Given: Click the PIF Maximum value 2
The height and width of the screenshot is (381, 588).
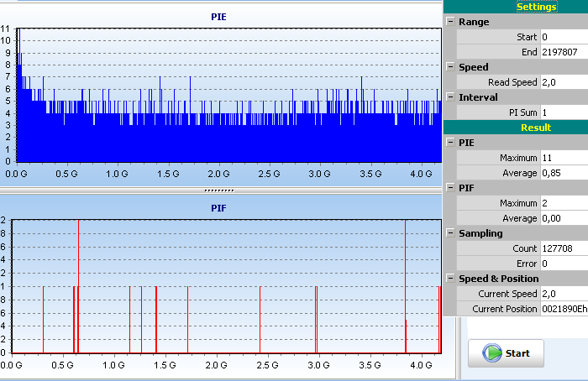Looking at the screenshot, I should tap(564, 203).
